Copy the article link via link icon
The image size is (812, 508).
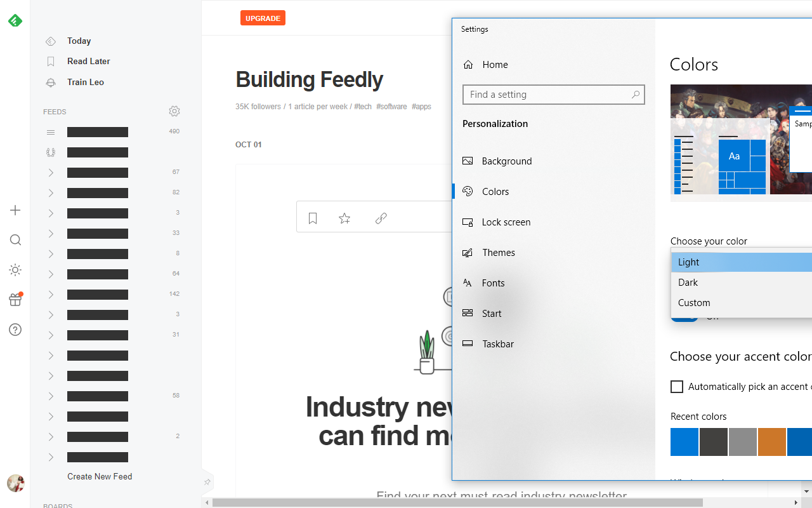381,218
